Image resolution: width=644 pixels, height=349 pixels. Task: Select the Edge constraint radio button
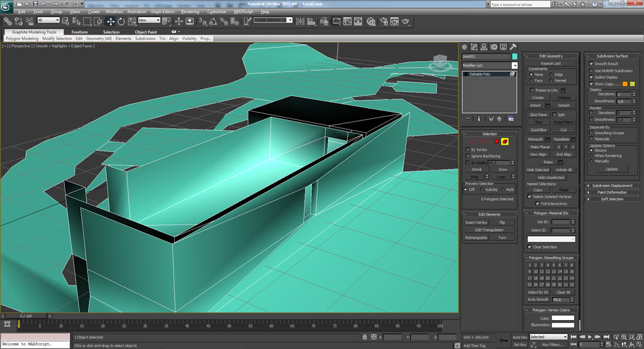pyautogui.click(x=552, y=74)
